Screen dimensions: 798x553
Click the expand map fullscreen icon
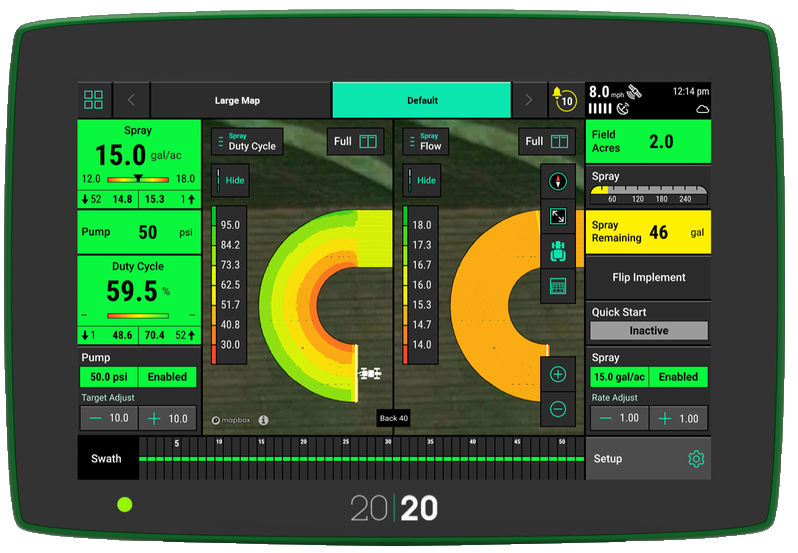tap(558, 217)
